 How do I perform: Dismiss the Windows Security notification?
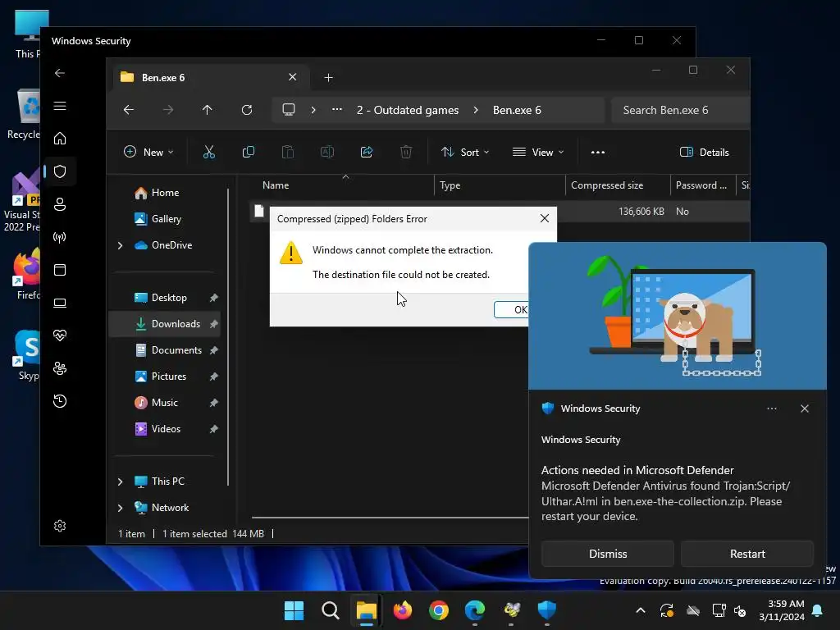click(608, 554)
